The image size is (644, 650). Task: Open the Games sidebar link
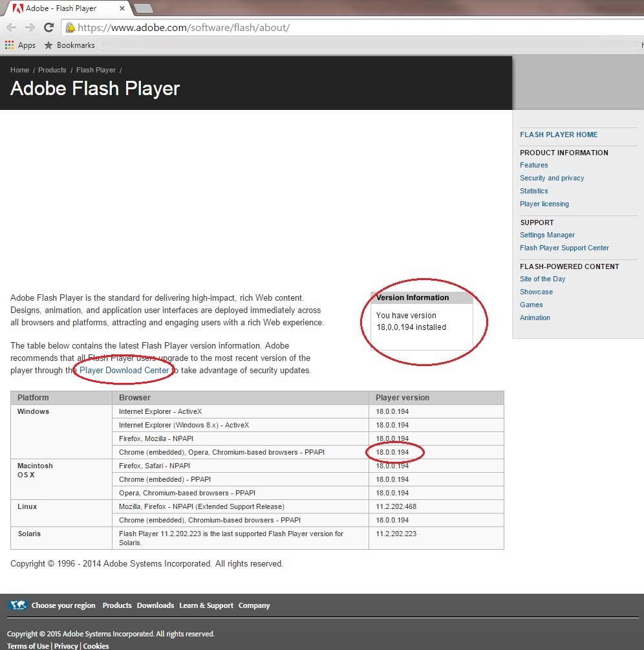pyautogui.click(x=531, y=305)
